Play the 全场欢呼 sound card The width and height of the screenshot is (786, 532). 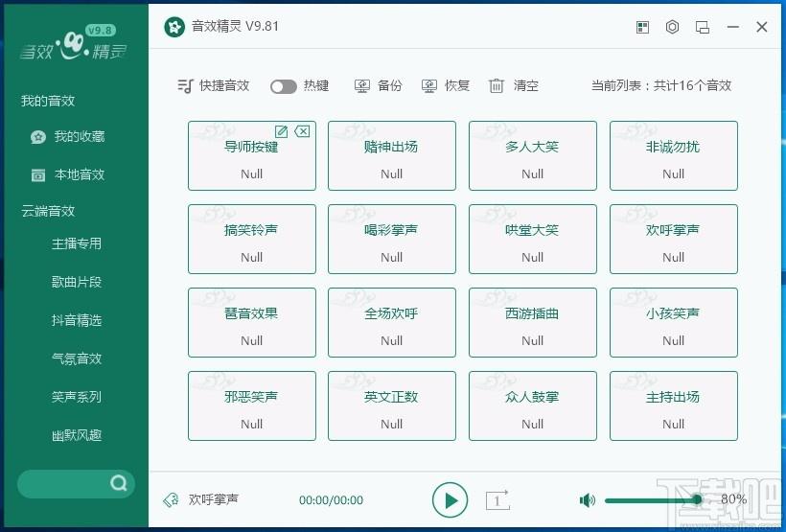pyautogui.click(x=392, y=322)
